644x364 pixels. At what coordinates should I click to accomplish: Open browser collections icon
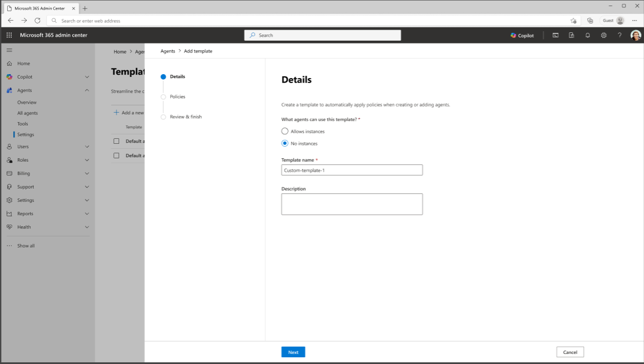590,21
